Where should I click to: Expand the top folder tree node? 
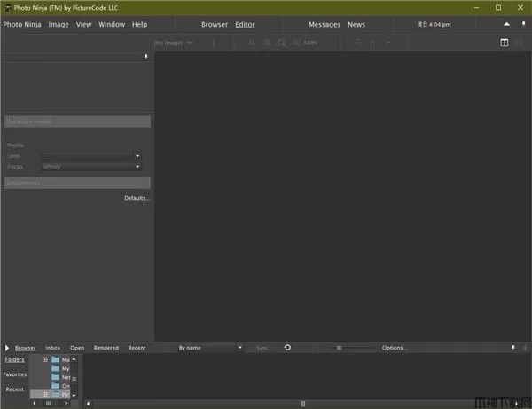(45, 360)
